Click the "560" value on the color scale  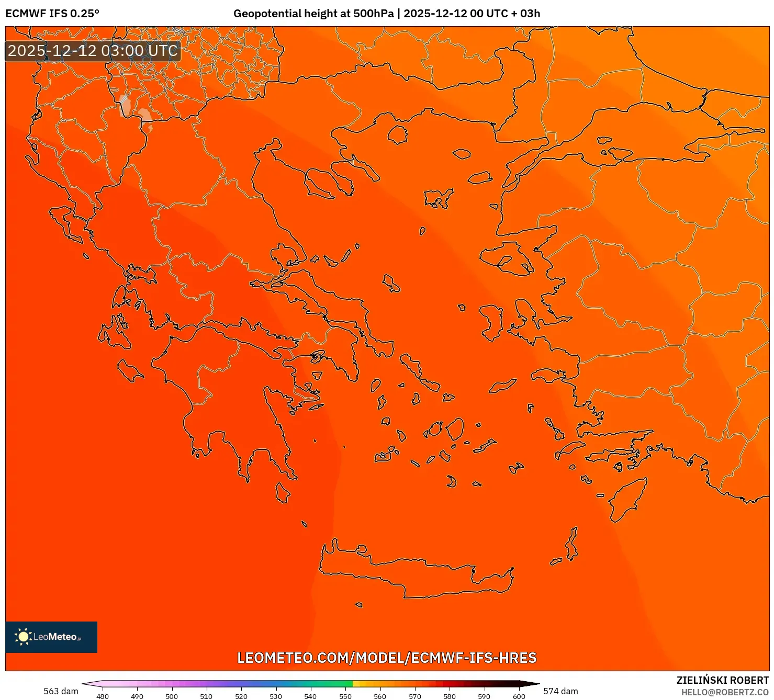tap(380, 697)
